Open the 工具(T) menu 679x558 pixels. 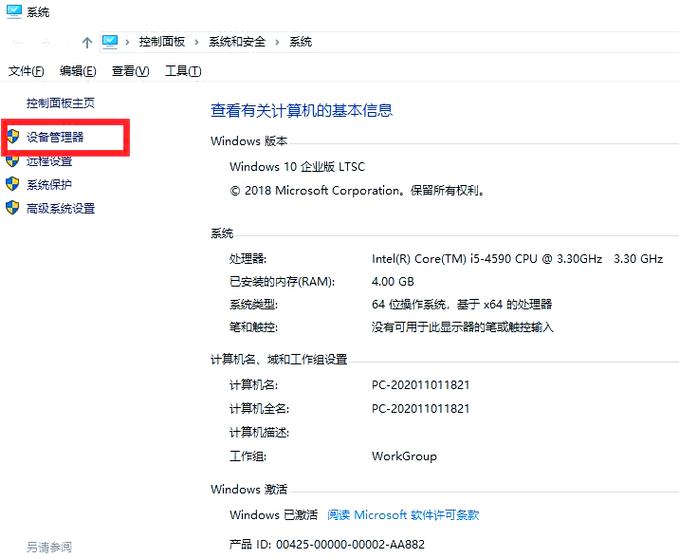click(x=183, y=71)
